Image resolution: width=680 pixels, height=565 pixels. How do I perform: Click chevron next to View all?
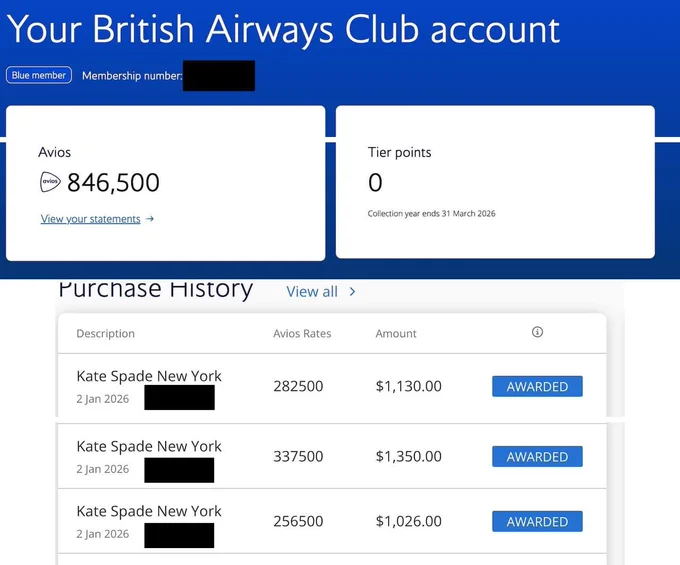[352, 292]
